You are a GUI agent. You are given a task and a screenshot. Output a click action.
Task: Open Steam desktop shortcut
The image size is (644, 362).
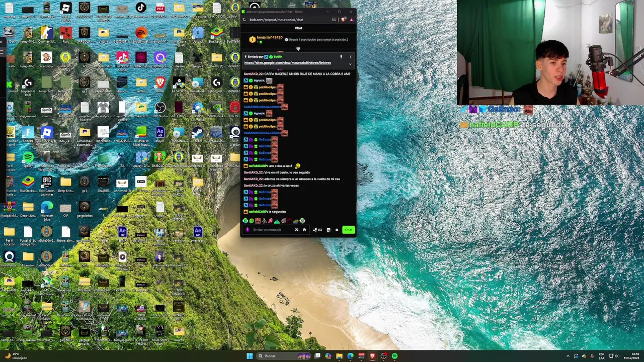[x=198, y=135]
